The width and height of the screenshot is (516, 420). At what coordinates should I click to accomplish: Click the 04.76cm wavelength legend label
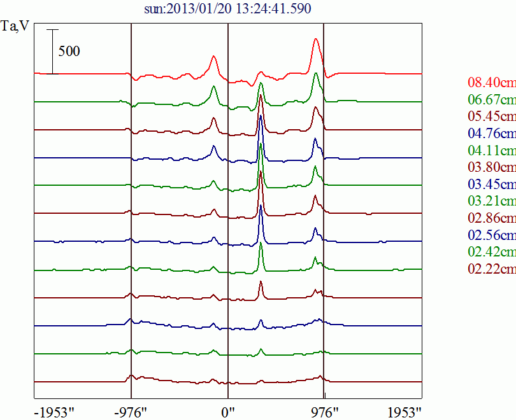point(492,133)
